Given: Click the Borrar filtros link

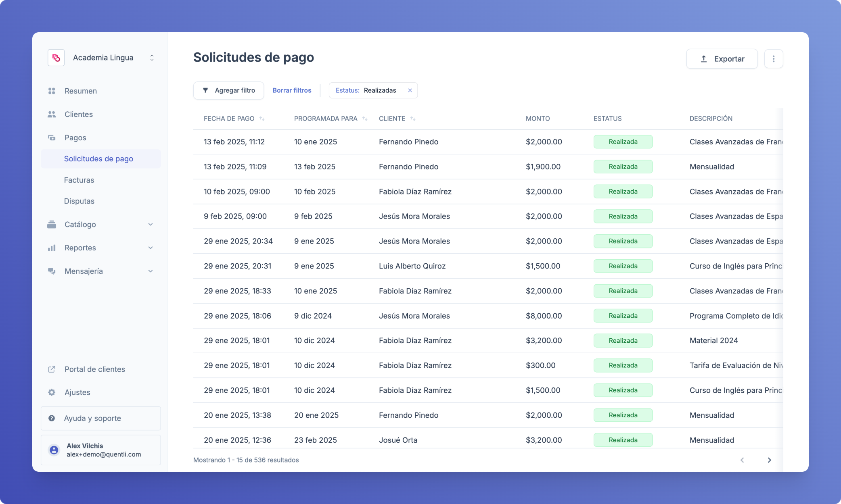Looking at the screenshot, I should pos(292,90).
